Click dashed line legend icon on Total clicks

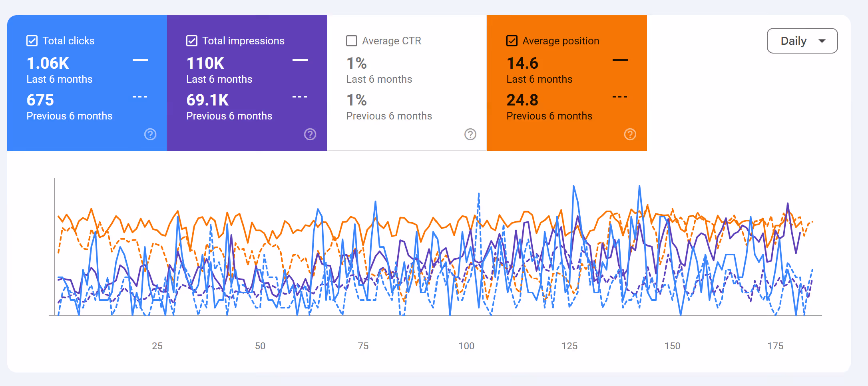tap(140, 97)
